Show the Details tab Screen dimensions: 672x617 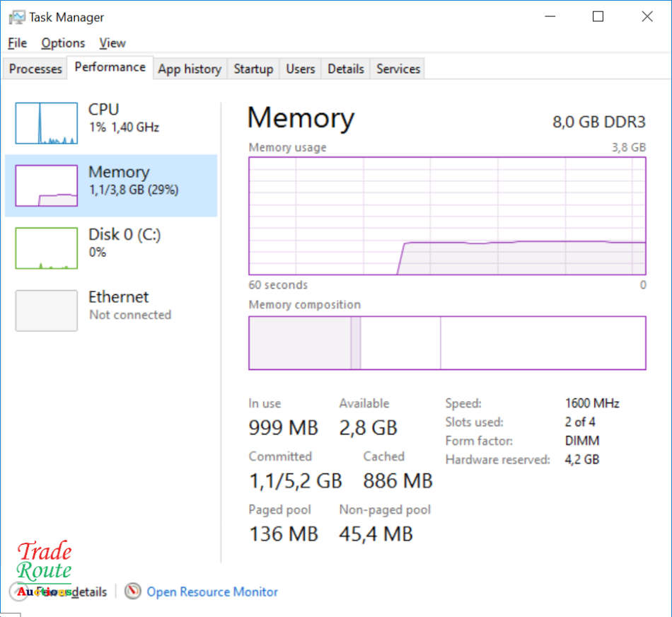click(x=345, y=69)
